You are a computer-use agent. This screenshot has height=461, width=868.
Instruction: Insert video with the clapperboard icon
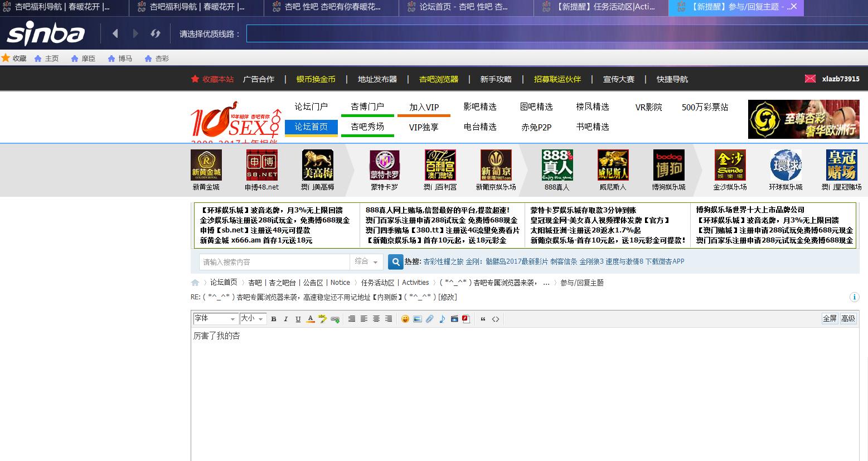[454, 319]
